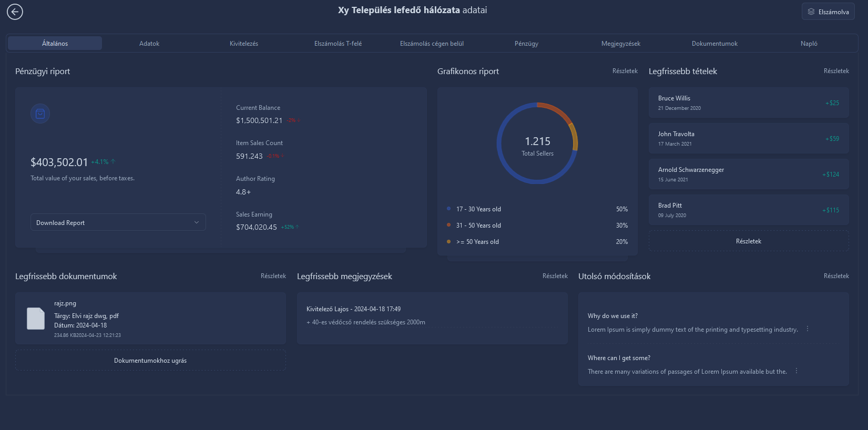This screenshot has height=430, width=868.
Task: Switch to the Napló tab
Action: (x=809, y=44)
